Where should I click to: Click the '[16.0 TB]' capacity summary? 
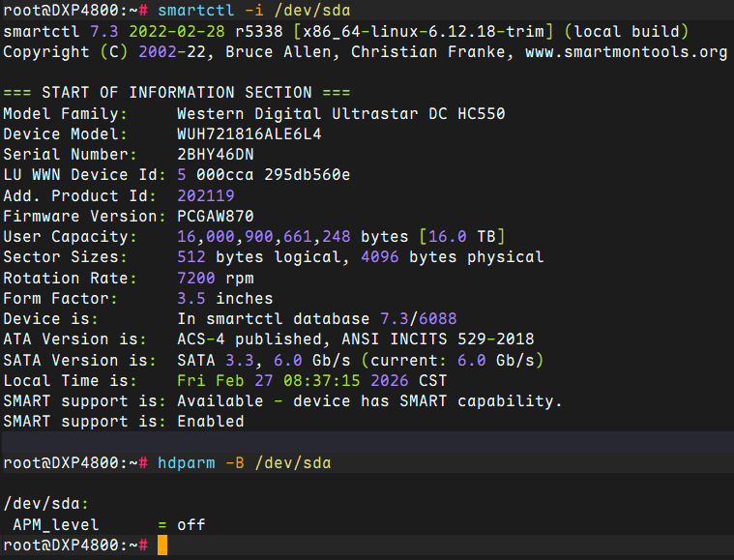point(462,236)
